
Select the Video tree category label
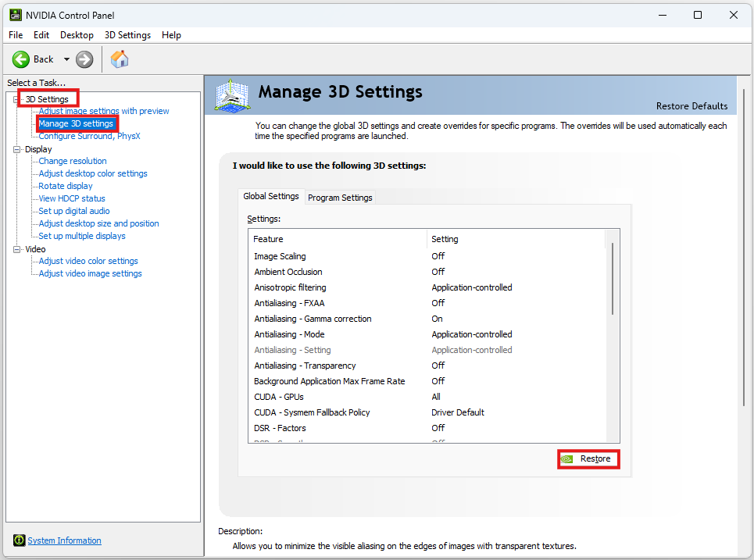pyautogui.click(x=36, y=249)
